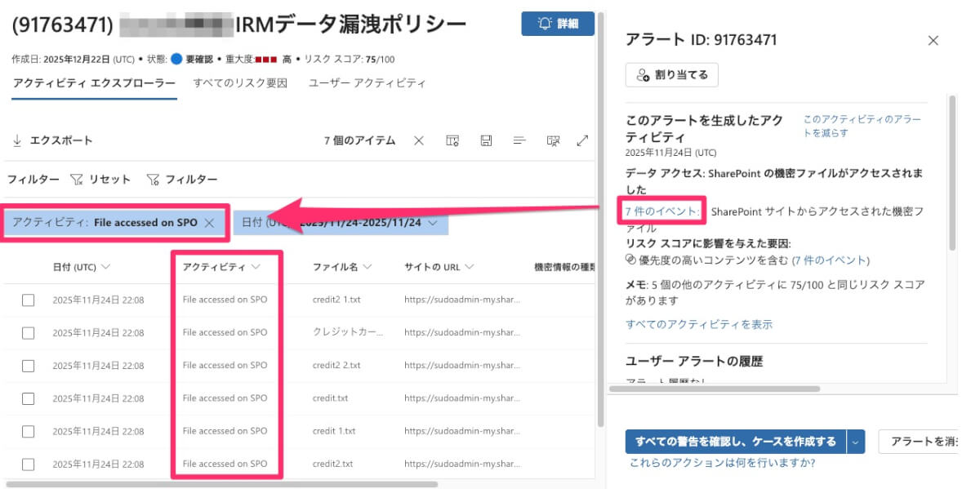Open the 日付 date range filter dropdown

tap(432, 223)
